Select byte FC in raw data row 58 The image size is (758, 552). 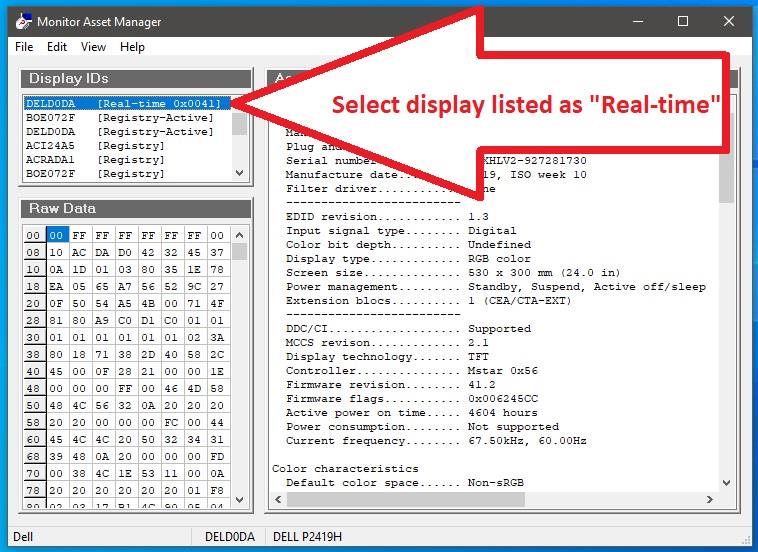171,422
